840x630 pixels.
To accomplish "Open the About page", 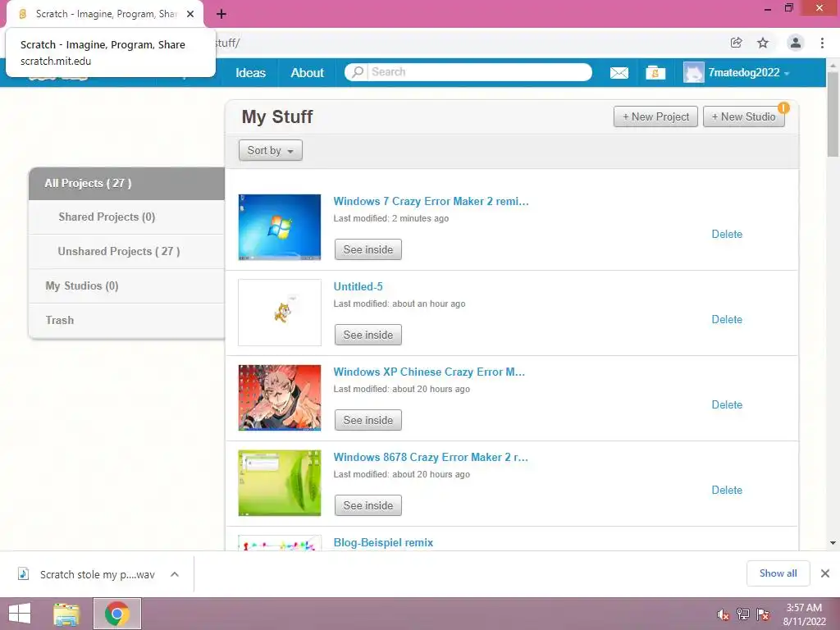I will pos(307,73).
